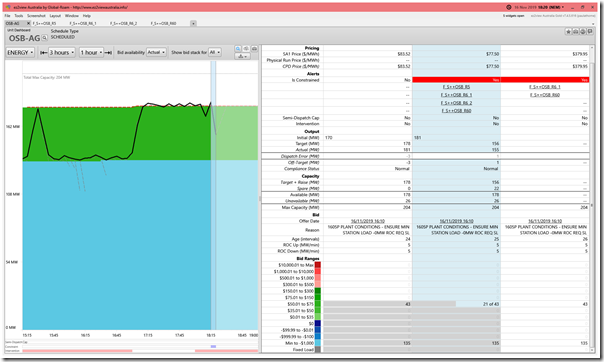Open the Bid availability Actual dropdown
604x362 pixels.
[156, 52]
